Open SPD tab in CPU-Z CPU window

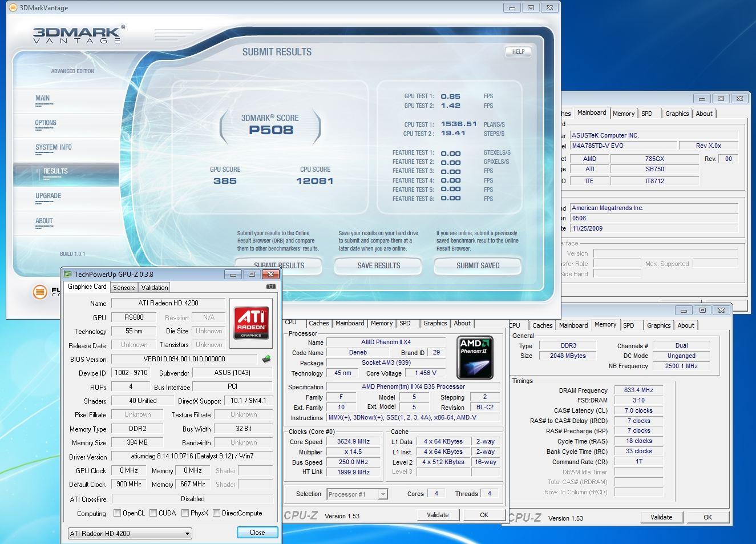coord(405,323)
